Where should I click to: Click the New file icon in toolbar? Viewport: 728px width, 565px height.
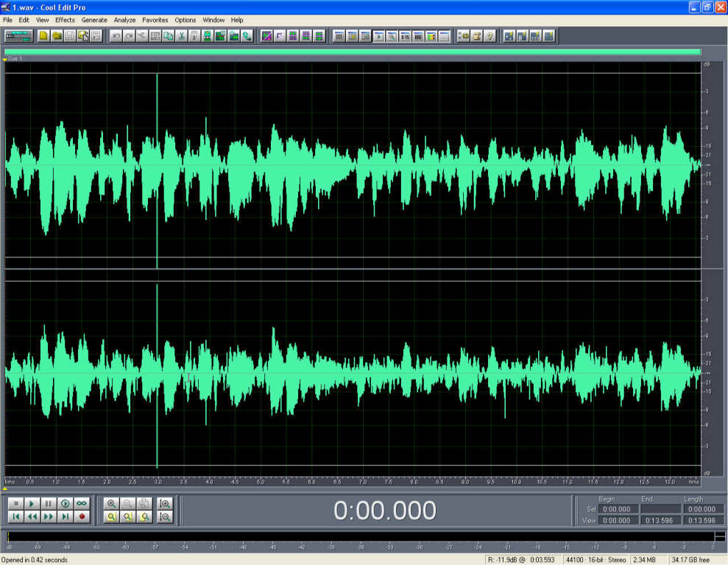(x=43, y=35)
